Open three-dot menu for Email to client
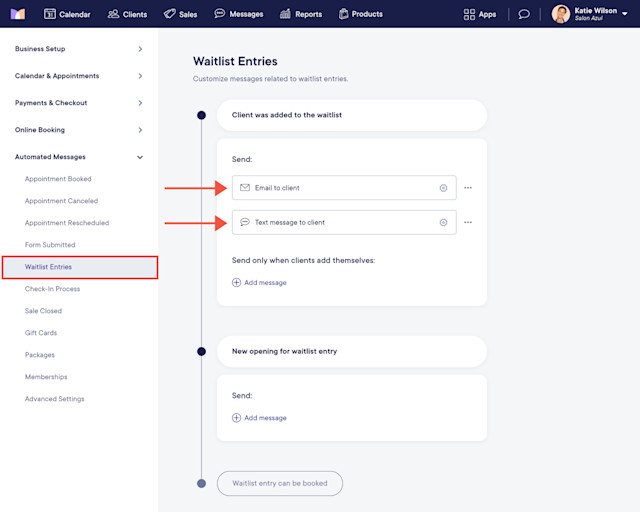Screen dimensions: 640x512 (x=468, y=188)
